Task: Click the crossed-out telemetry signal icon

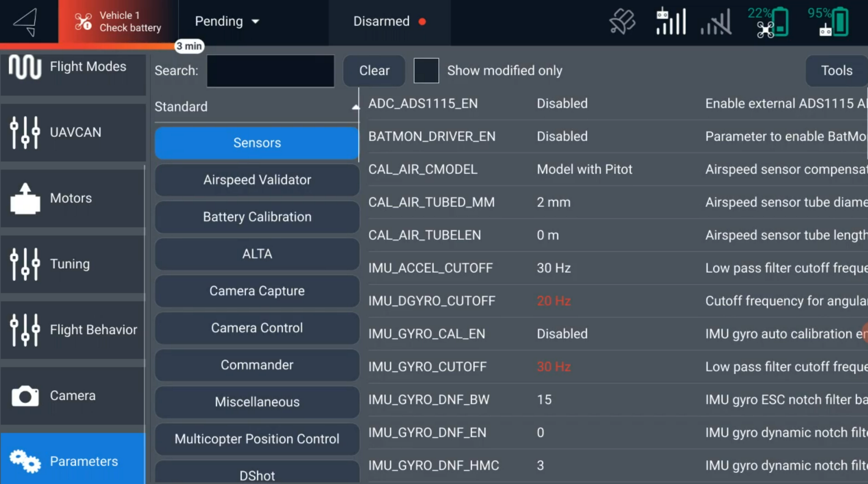Action: point(716,22)
